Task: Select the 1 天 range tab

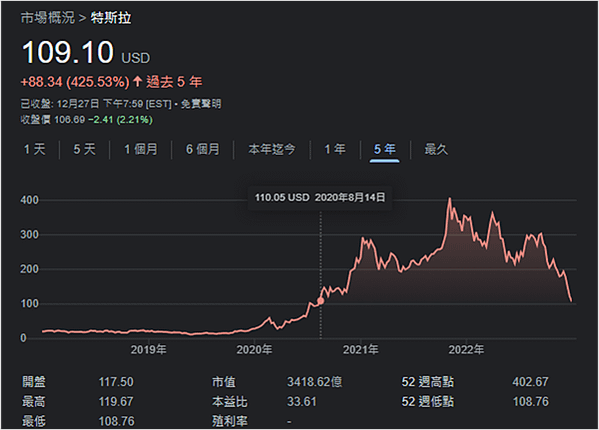Action: (34, 149)
